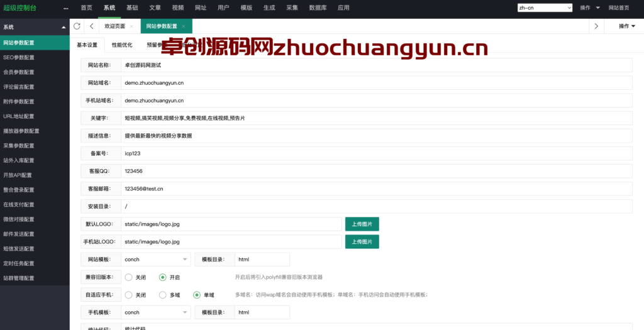The height and width of the screenshot is (330, 644).
Task: Switch to the 性能优化 tab
Action: pyautogui.click(x=123, y=45)
